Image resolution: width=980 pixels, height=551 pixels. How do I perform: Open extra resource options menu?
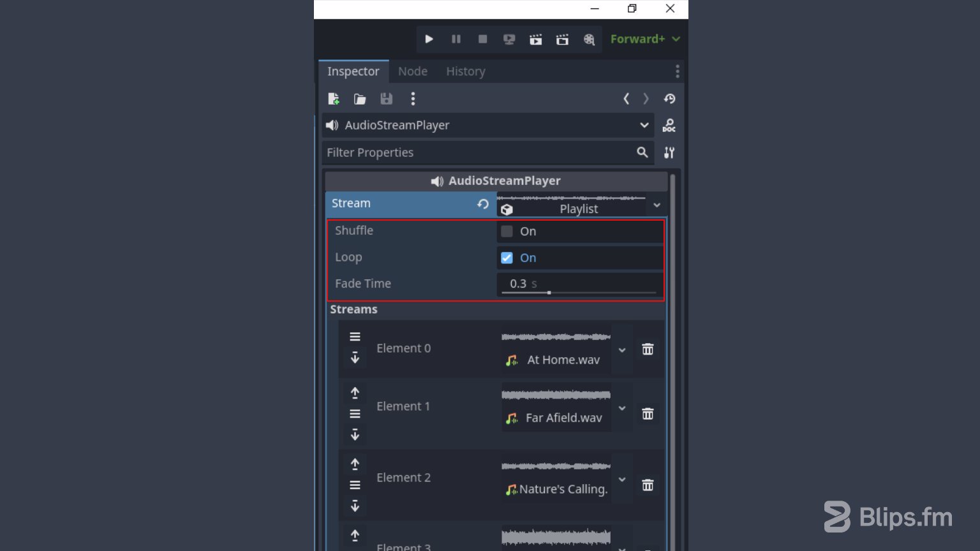413,99
